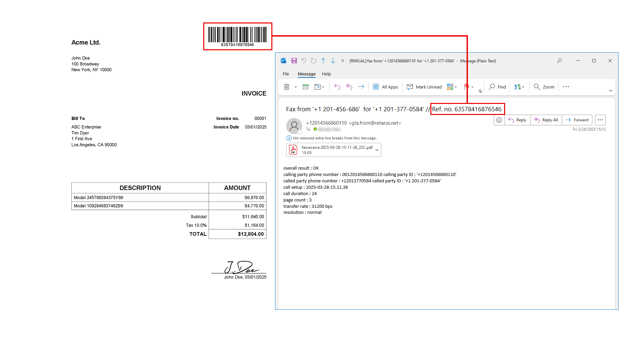
Task: Go to next item with down arrow
Action: [x=333, y=61]
